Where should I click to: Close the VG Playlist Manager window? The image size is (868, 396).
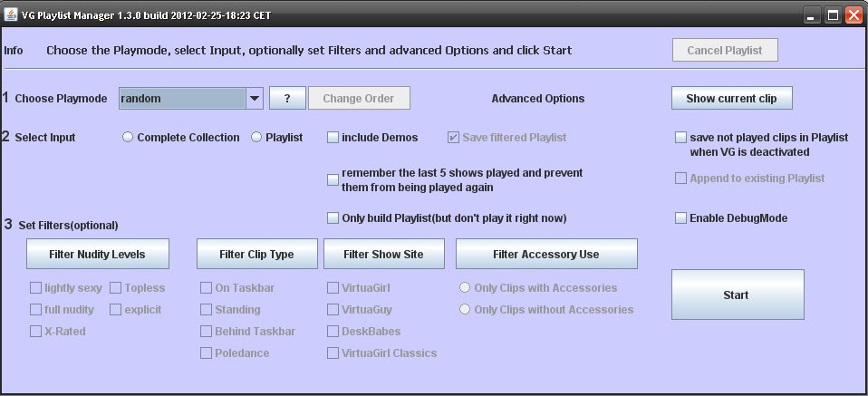[854, 15]
